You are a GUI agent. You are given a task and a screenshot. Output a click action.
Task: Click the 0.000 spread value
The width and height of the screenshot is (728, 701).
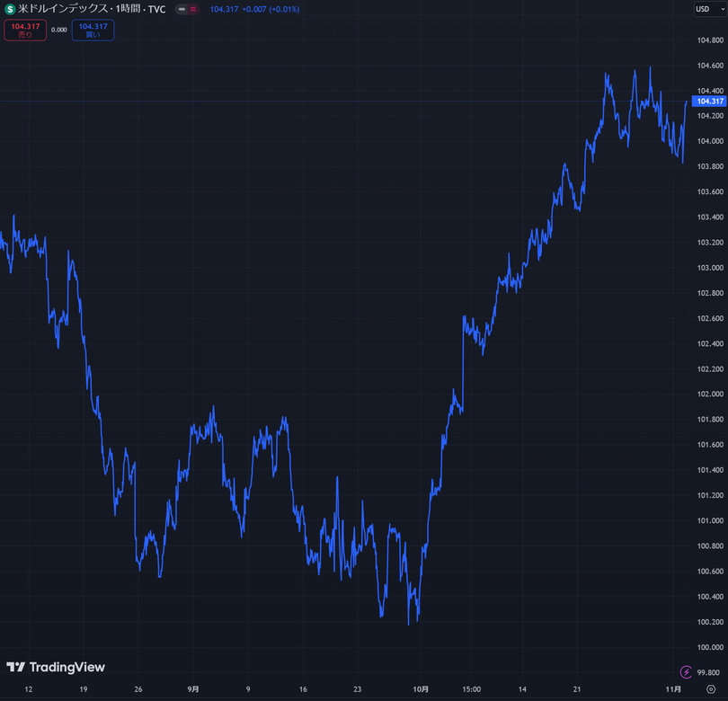click(59, 30)
